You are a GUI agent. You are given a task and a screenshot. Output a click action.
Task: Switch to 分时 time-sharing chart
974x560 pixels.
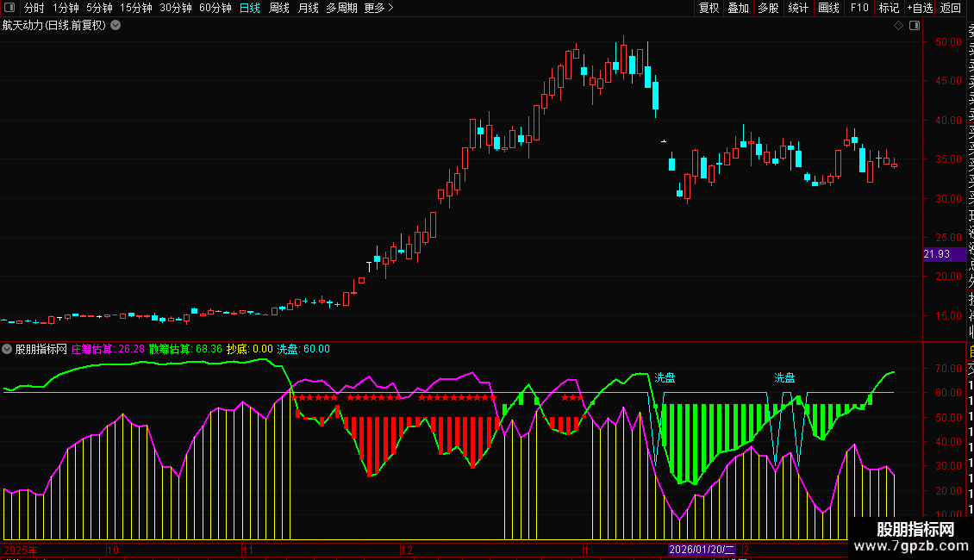pyautogui.click(x=34, y=8)
